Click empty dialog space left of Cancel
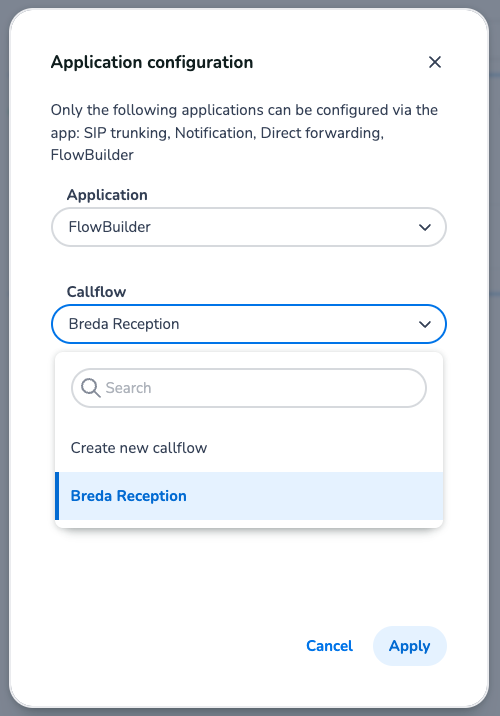The image size is (500, 716). (x=174, y=646)
